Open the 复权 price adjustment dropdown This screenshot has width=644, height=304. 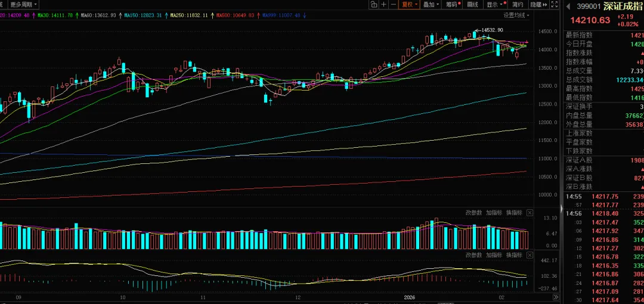409,5
